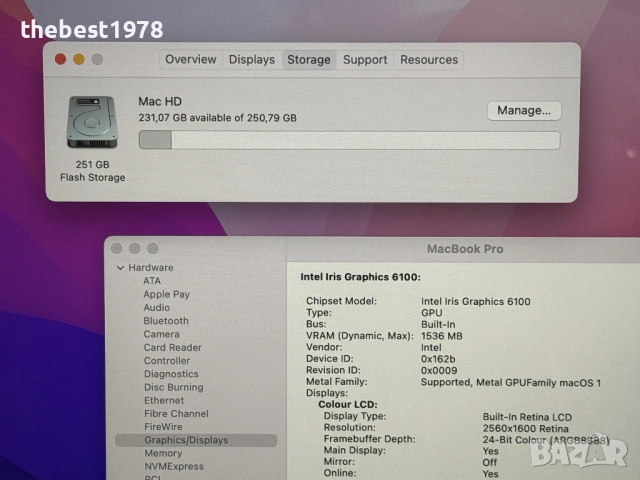This screenshot has height=480, width=640.
Task: Open the Ethernet entry
Action: [164, 400]
